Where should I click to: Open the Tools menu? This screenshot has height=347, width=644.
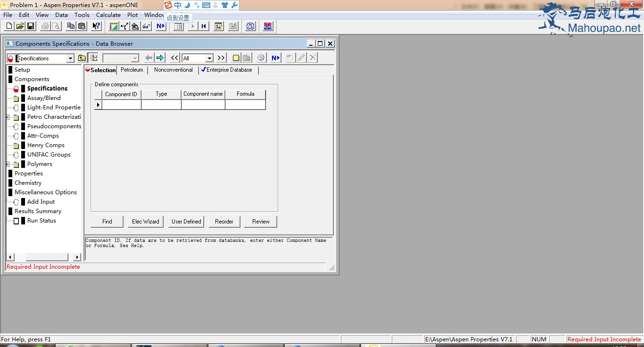[82, 15]
